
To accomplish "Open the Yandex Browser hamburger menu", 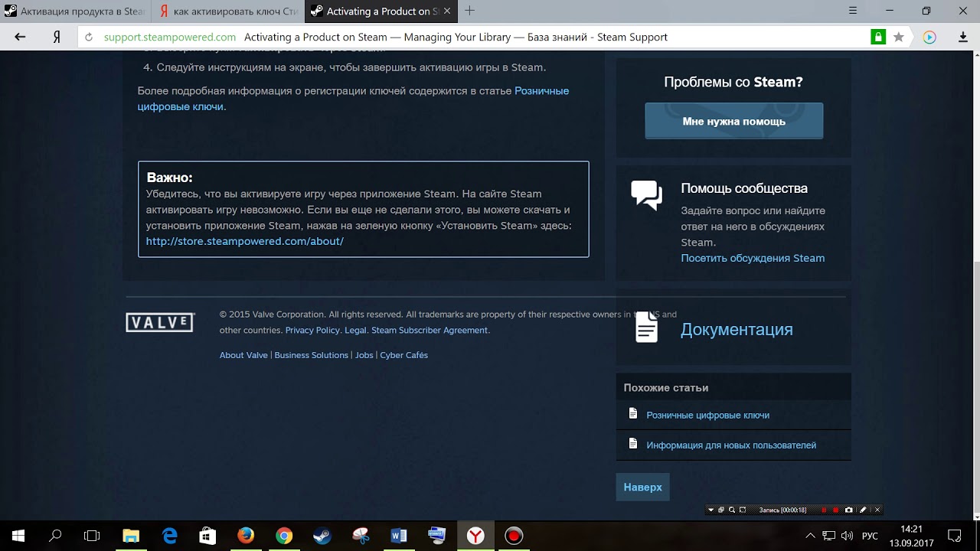I will 853,11.
